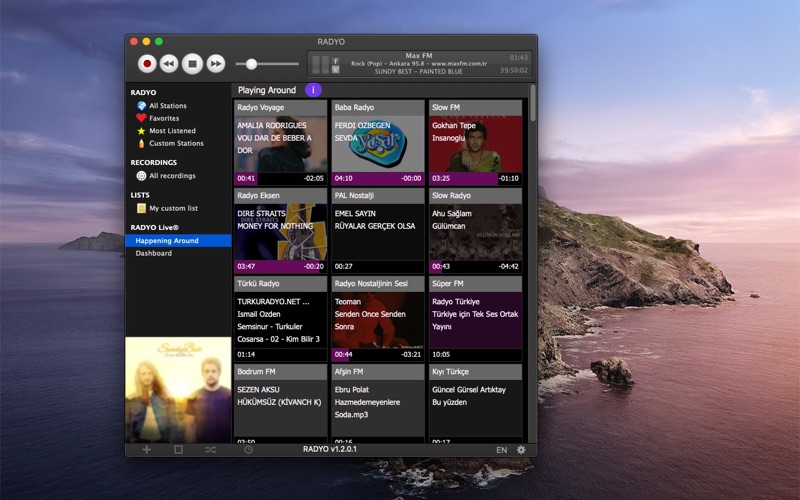Click total time 39:50:02 in display
This screenshot has height=500, width=800.
click(514, 70)
